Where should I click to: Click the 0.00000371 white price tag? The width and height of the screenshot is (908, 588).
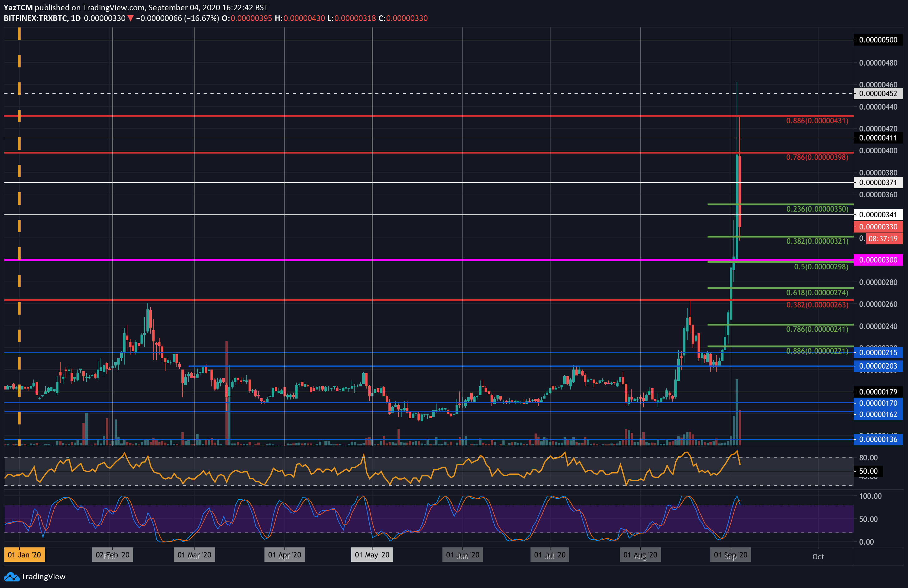click(x=878, y=183)
